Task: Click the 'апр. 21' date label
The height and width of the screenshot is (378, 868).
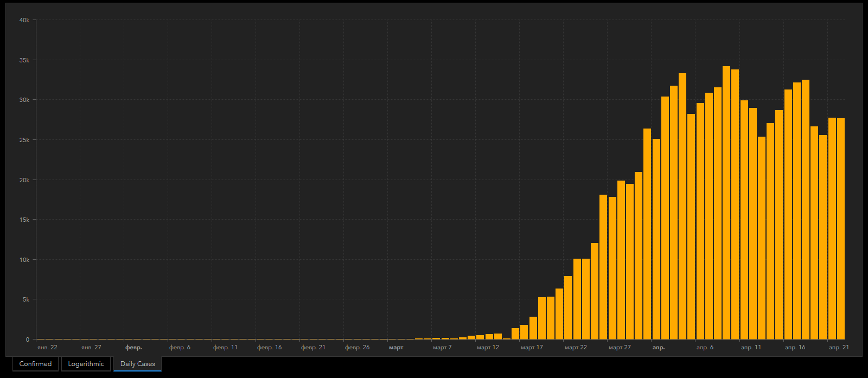Action: [x=839, y=347]
